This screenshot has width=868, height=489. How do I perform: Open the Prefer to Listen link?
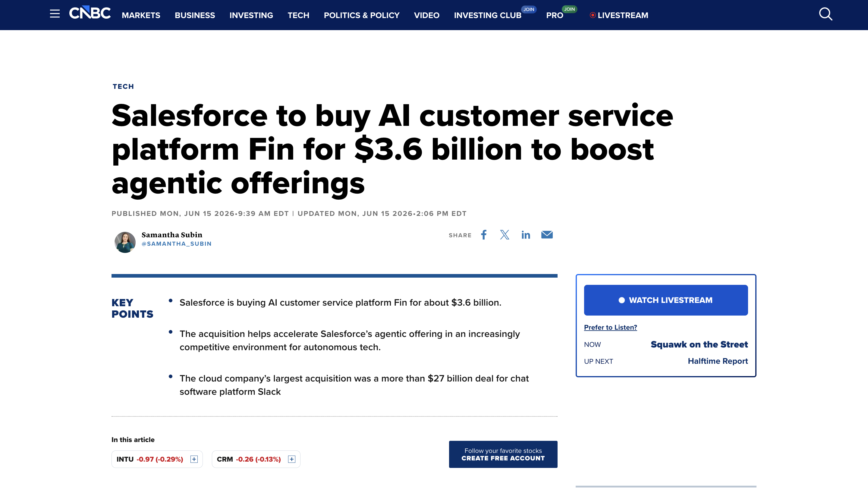pos(610,327)
